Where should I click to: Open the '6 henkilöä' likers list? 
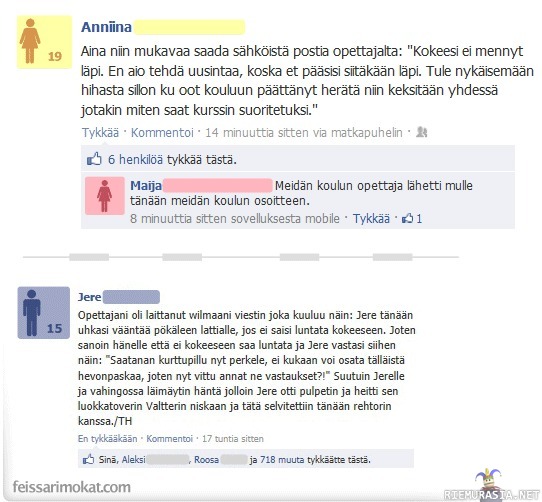pyautogui.click(x=136, y=160)
